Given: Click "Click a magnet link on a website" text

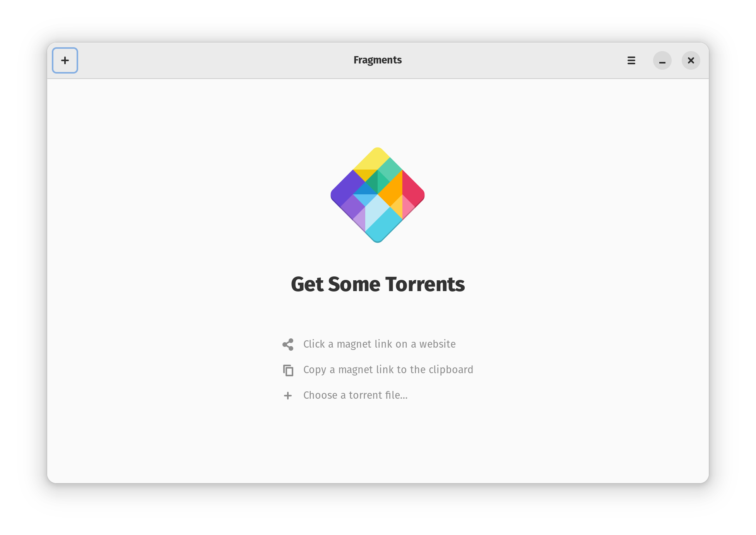Looking at the screenshot, I should [x=379, y=344].
